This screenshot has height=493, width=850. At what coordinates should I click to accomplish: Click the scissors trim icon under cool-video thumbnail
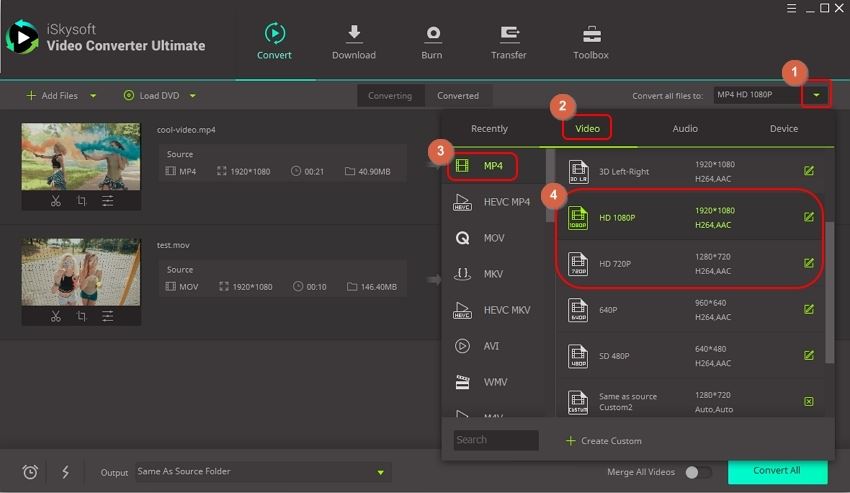click(55, 201)
